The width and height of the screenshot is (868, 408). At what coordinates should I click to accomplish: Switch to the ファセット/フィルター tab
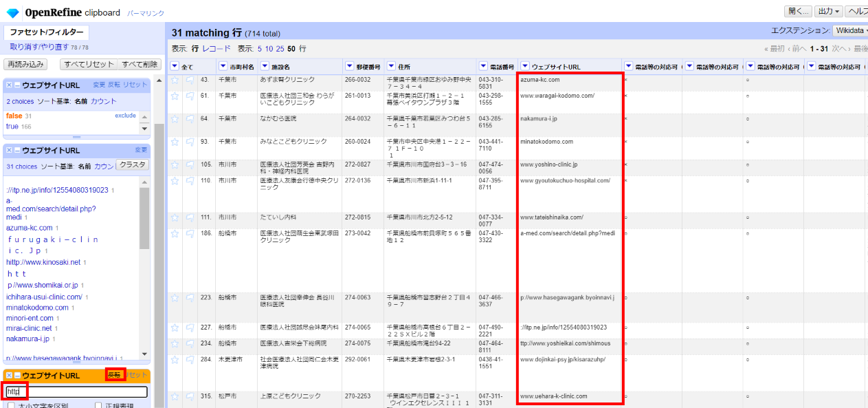click(x=47, y=32)
